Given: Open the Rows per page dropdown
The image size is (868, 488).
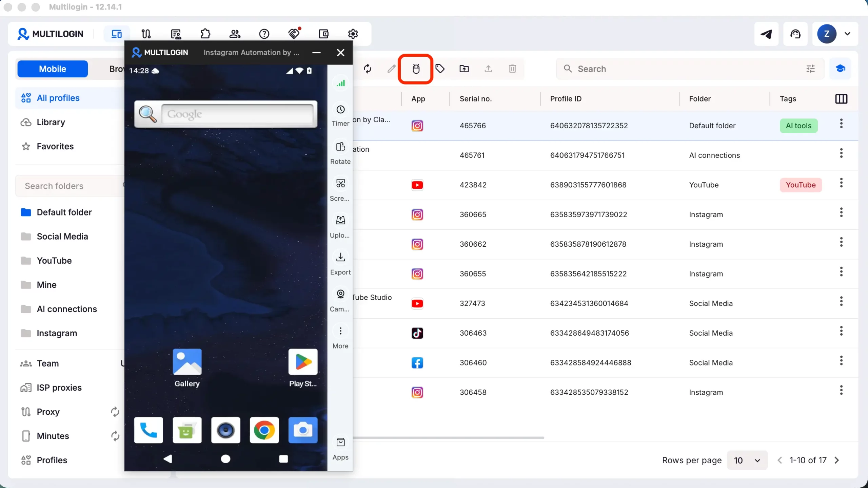Looking at the screenshot, I should (747, 460).
